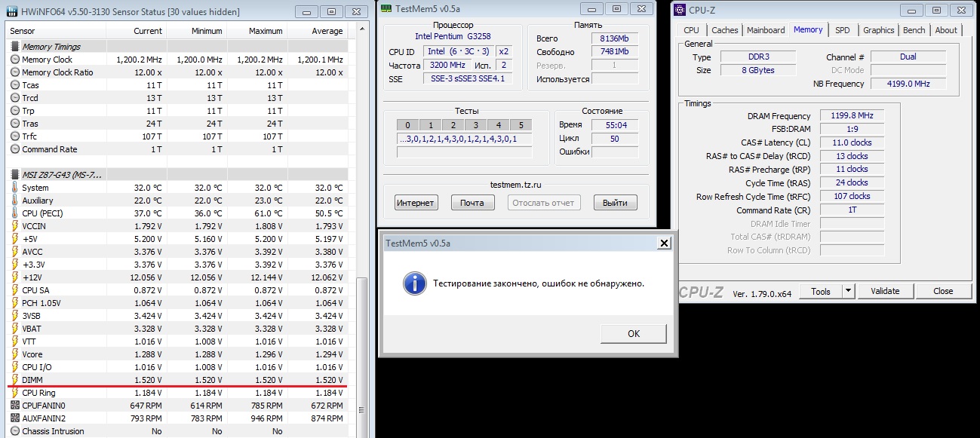Click Memory Timings group chip icon

(15, 47)
